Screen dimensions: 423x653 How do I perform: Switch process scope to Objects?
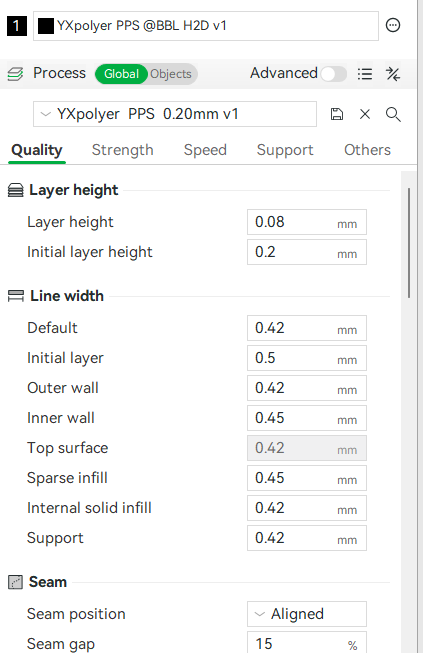(x=171, y=74)
